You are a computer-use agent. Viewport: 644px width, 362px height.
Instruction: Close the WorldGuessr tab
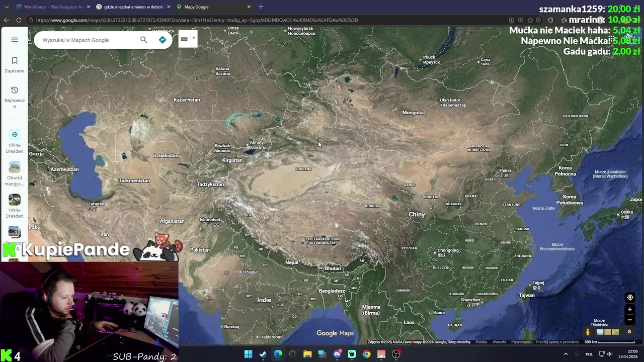89,7
